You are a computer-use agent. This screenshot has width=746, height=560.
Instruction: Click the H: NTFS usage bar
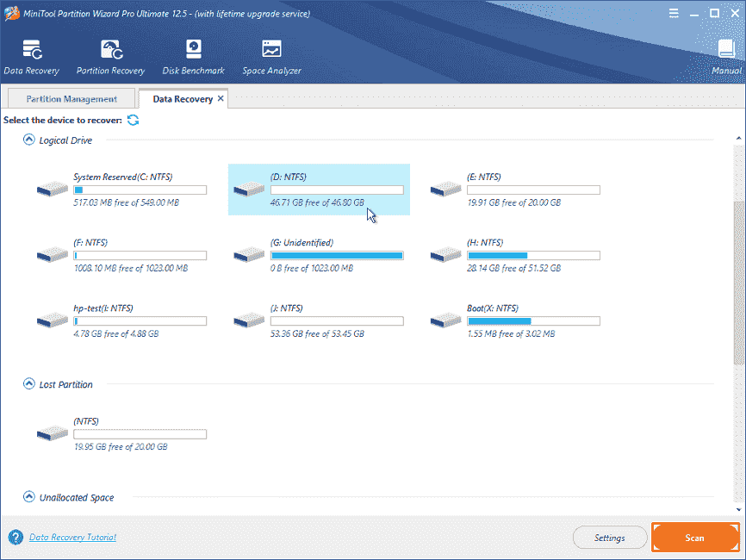(533, 256)
